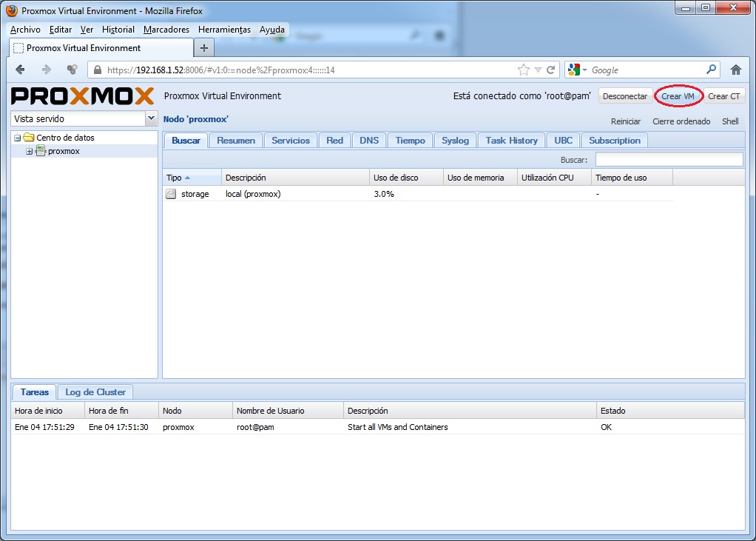Select the Log de Cluster tab

(x=95, y=392)
